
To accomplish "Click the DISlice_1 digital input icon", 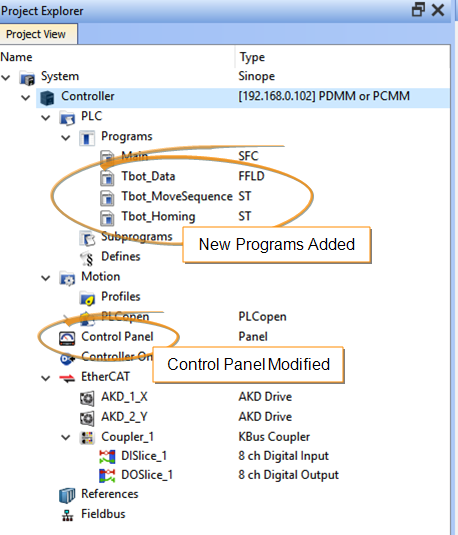I will [107, 456].
